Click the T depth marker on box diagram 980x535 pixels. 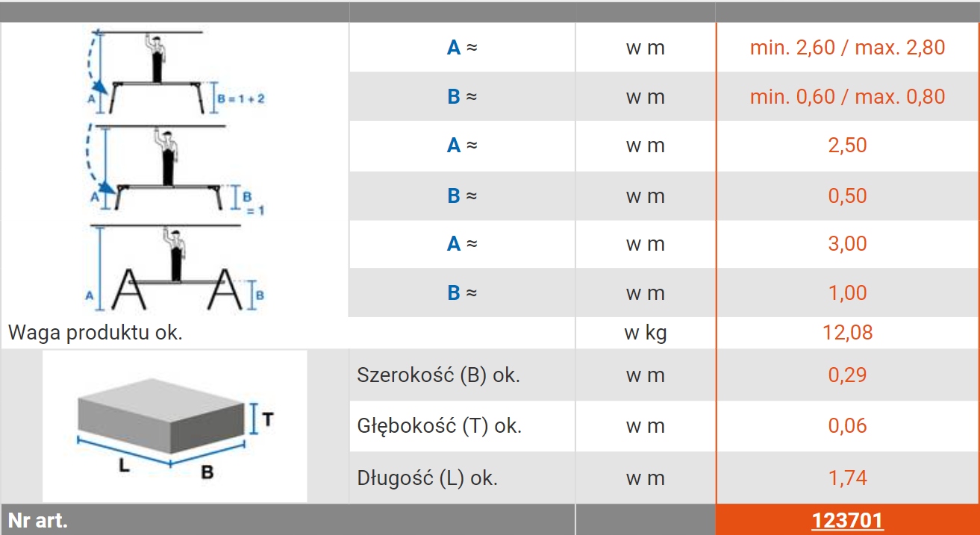(266, 419)
